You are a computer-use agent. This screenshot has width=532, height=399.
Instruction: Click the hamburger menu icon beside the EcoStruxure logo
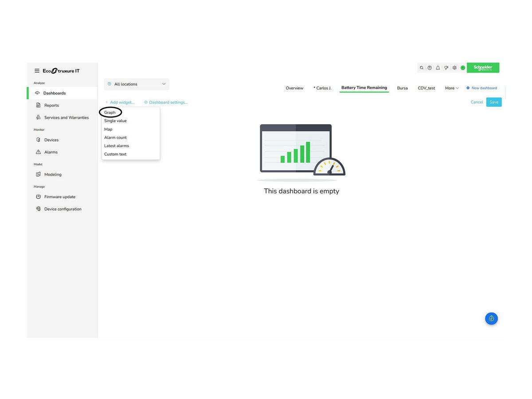[37, 71]
